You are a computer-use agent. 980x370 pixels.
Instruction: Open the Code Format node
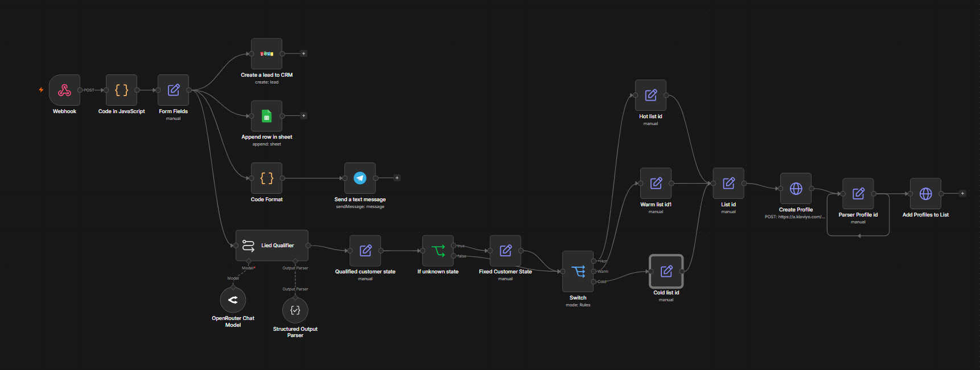tap(266, 178)
